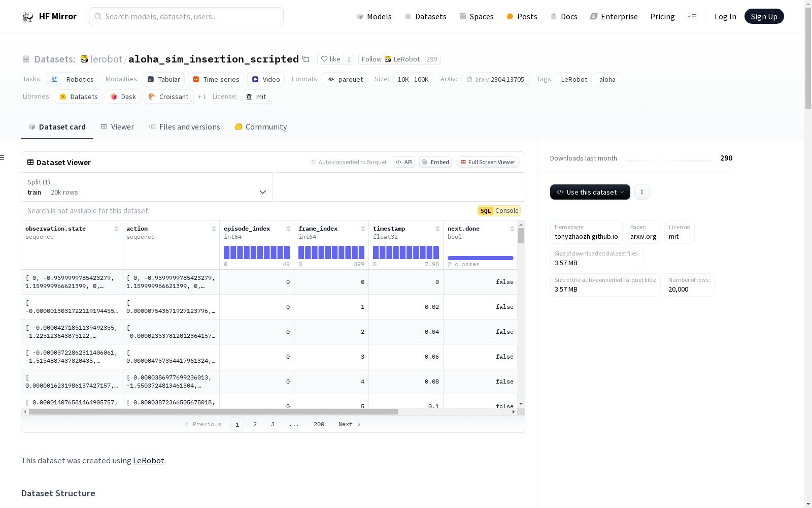Select the Tabular modality tag
This screenshot has width=812, height=508.
pyautogui.click(x=163, y=79)
